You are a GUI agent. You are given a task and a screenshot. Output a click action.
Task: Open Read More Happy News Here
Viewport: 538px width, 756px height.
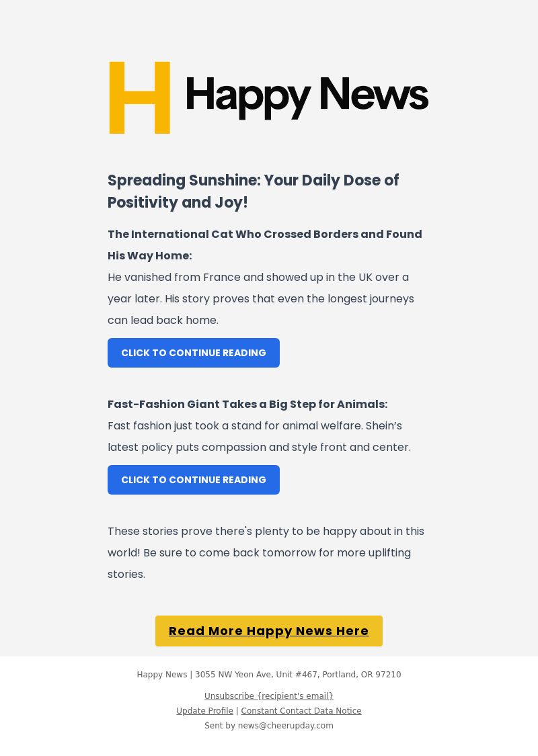tap(269, 631)
